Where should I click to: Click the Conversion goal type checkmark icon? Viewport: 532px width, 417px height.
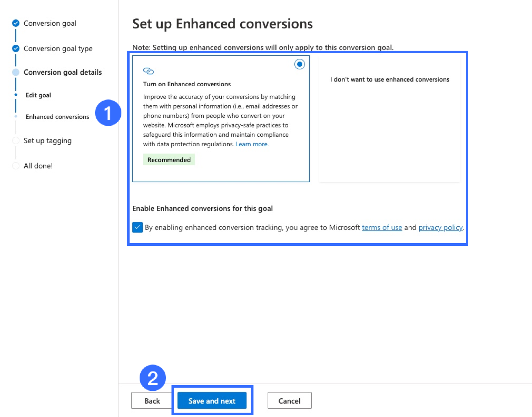[16, 48]
